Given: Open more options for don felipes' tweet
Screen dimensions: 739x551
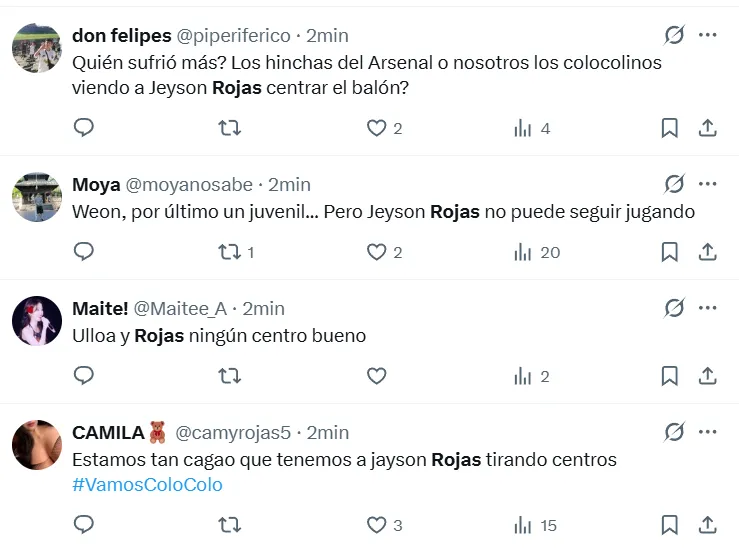Looking at the screenshot, I should pyautogui.click(x=707, y=35).
